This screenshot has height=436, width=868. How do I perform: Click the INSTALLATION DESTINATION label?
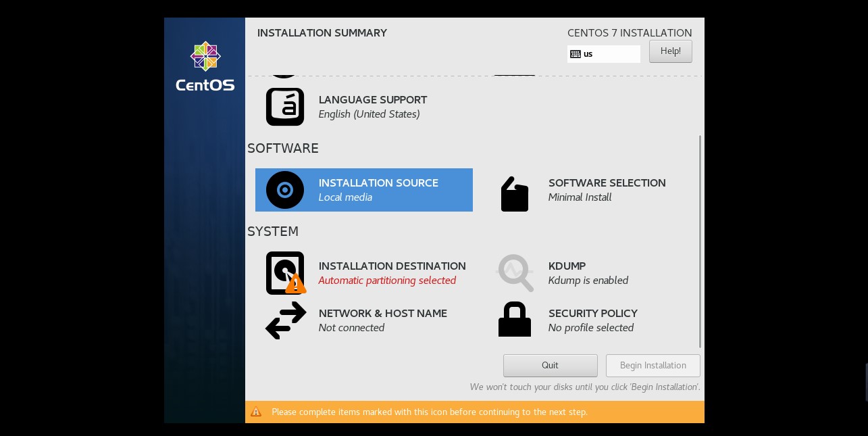click(392, 266)
